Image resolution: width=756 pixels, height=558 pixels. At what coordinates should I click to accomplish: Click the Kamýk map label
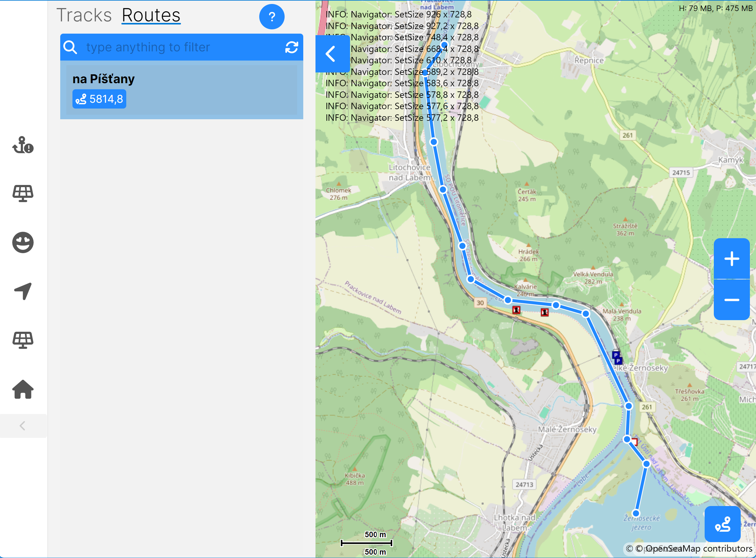point(731,160)
